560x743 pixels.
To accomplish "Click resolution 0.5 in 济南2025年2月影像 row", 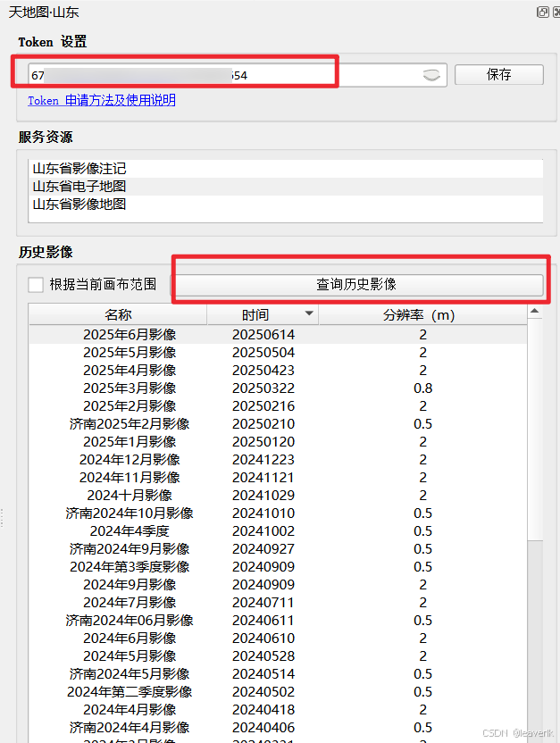I will (x=422, y=423).
